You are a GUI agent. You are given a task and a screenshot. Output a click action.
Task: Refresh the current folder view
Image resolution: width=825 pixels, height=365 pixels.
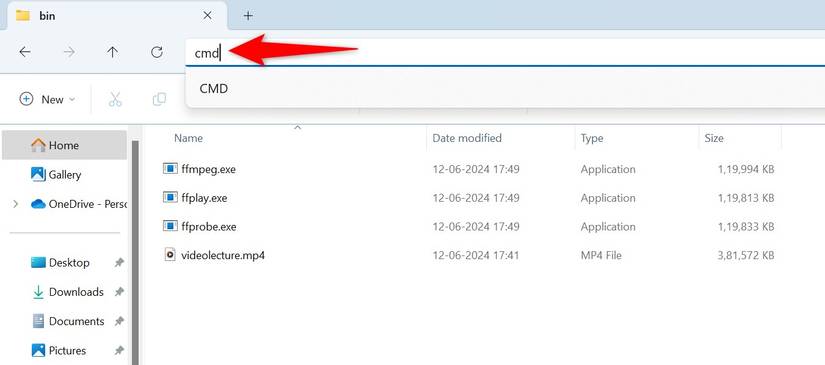point(156,52)
